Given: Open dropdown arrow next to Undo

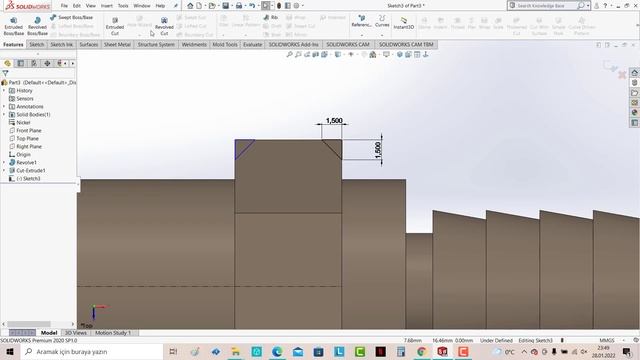Looking at the screenshot, I should click(x=258, y=6).
